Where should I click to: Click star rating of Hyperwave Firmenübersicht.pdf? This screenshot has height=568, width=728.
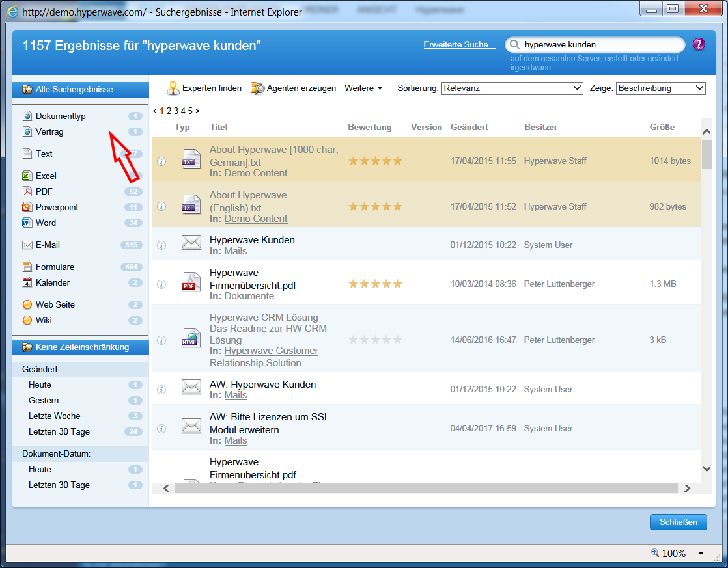tap(375, 284)
